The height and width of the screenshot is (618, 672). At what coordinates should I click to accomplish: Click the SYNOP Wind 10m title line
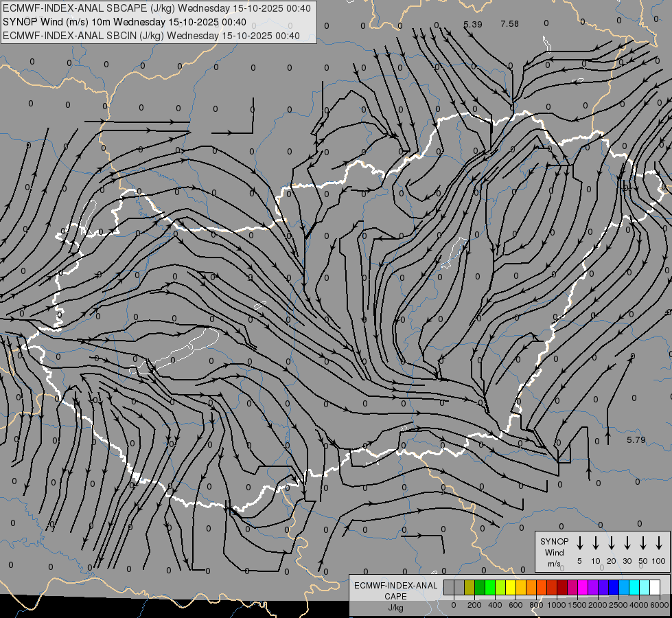click(124, 22)
